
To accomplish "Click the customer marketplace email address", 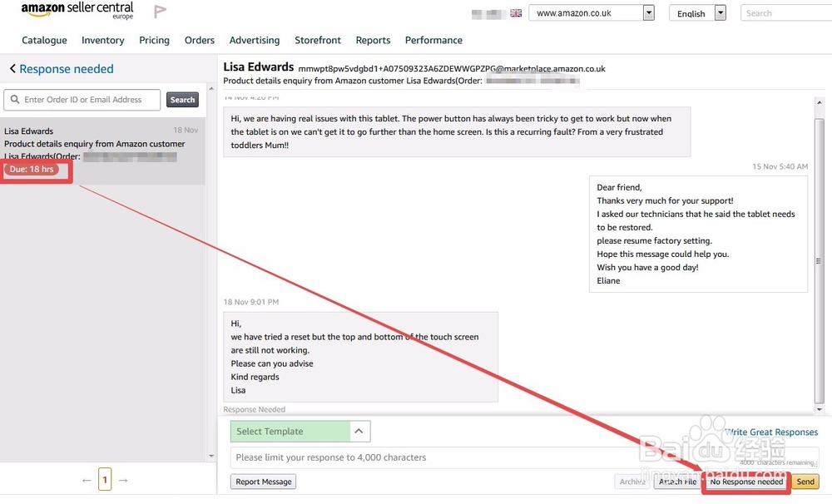I will (x=452, y=68).
